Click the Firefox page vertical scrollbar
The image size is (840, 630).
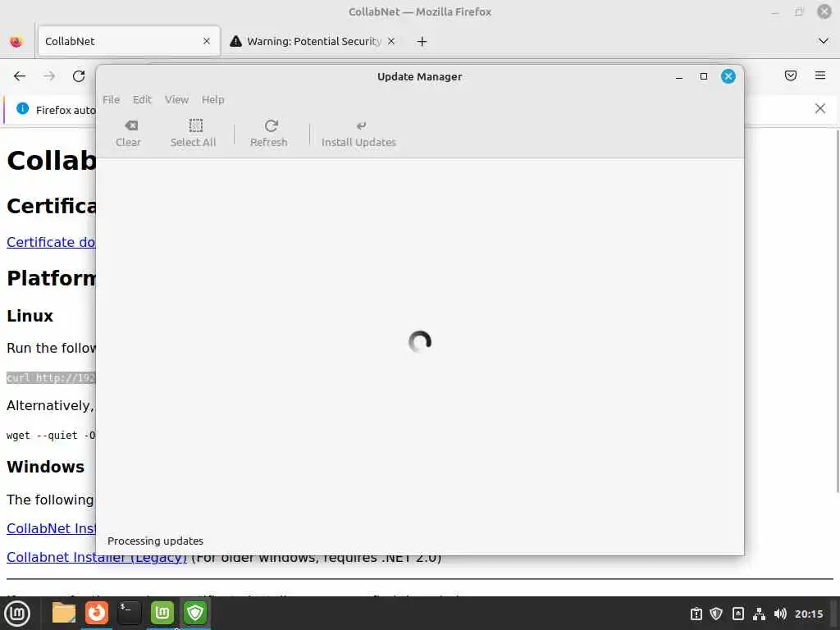837,311
